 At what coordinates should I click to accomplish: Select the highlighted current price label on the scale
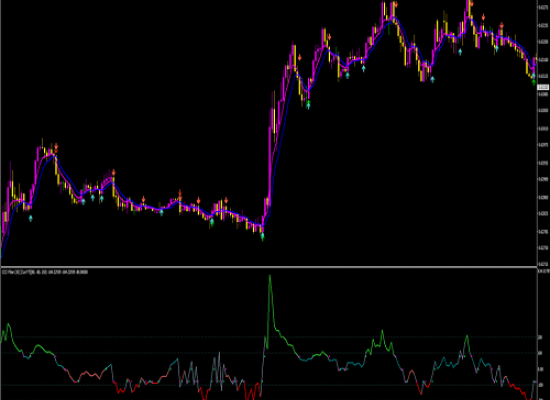coord(543,87)
